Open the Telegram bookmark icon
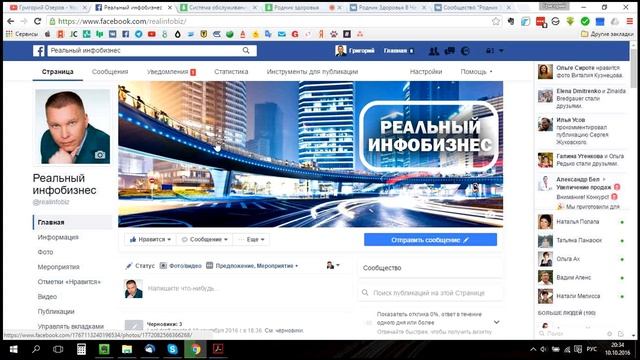The image size is (640, 360). tap(139, 34)
